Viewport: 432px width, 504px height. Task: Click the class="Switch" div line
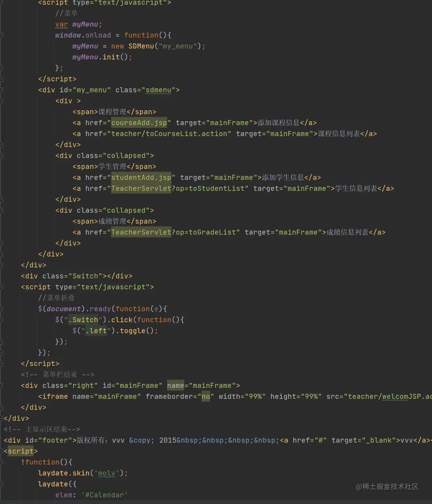point(77,276)
